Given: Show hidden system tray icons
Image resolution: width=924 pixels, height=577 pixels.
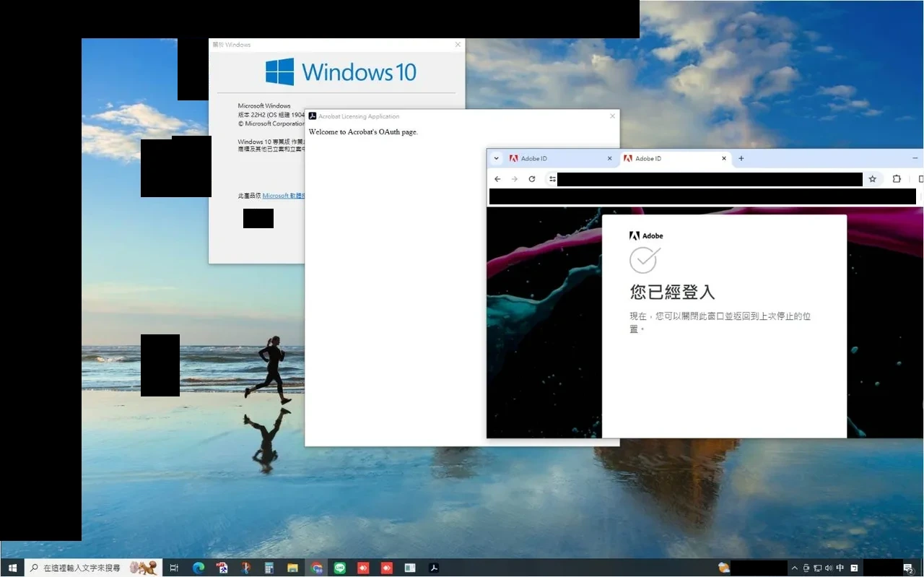Looking at the screenshot, I should click(795, 568).
